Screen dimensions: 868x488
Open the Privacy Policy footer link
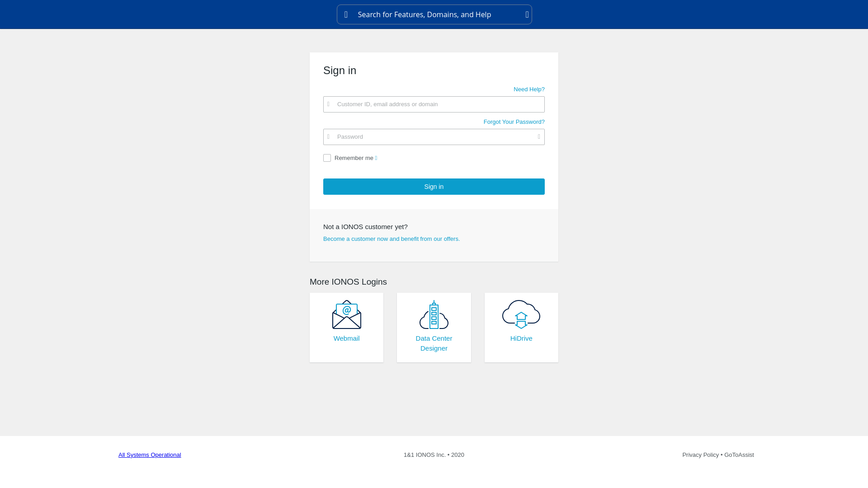(x=700, y=455)
